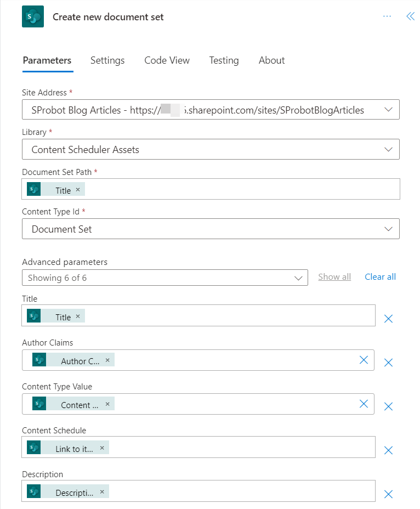The image size is (420, 509).
Task: Click the SharePoint connector icon in header
Action: pos(33,16)
